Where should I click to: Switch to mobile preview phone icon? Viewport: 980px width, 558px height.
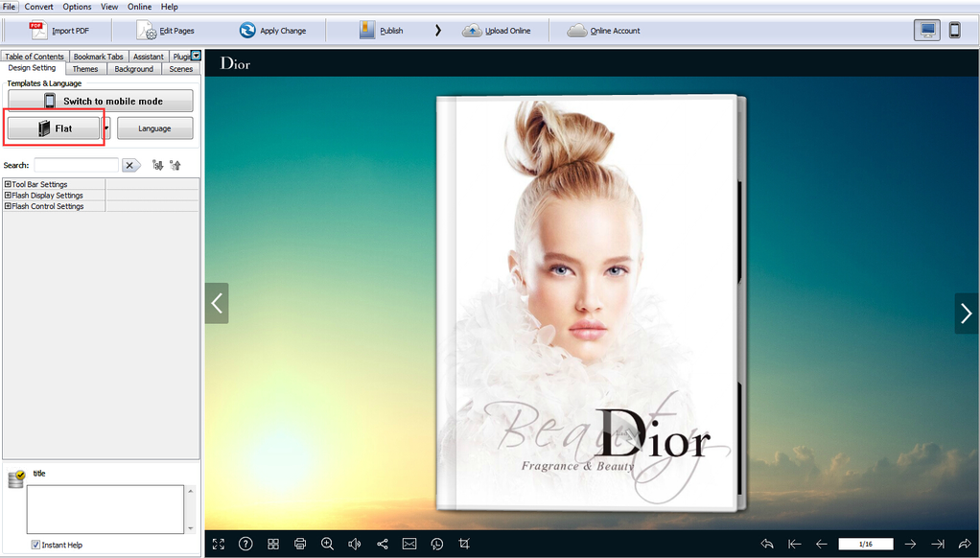pyautogui.click(x=954, y=30)
